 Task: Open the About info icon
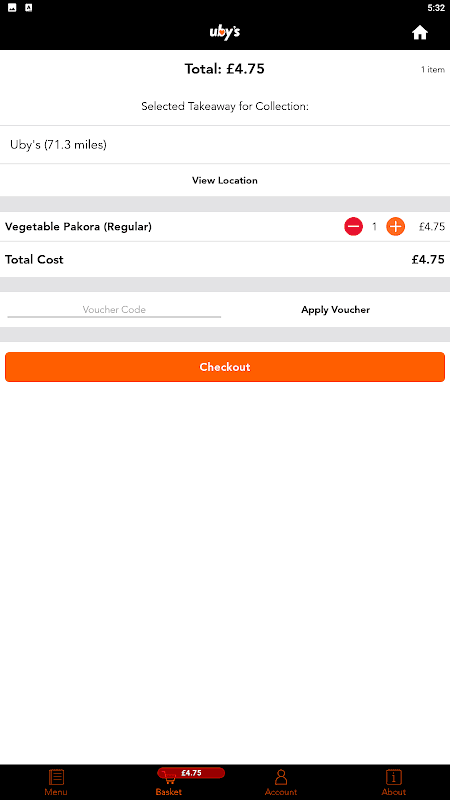pyautogui.click(x=393, y=777)
